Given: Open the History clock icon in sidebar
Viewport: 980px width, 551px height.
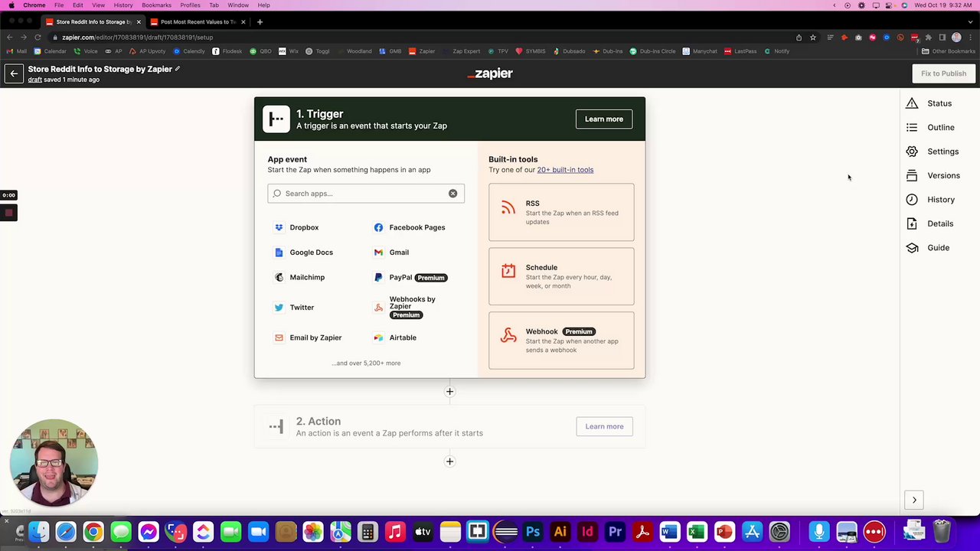Looking at the screenshot, I should pyautogui.click(x=912, y=200).
